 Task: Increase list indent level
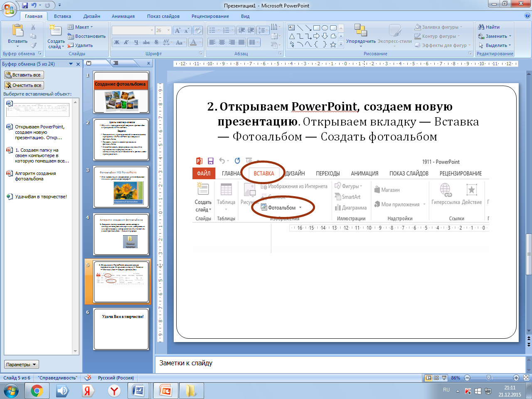click(x=251, y=30)
